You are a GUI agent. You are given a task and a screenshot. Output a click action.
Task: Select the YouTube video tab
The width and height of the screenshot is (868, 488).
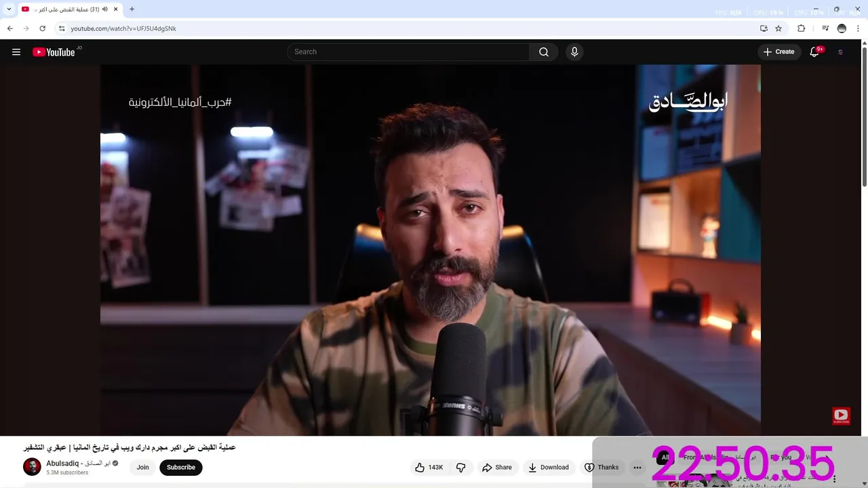pos(70,9)
